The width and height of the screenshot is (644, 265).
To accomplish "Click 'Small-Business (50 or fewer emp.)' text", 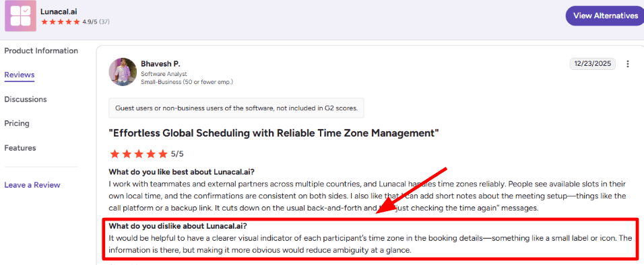I will 187,81.
